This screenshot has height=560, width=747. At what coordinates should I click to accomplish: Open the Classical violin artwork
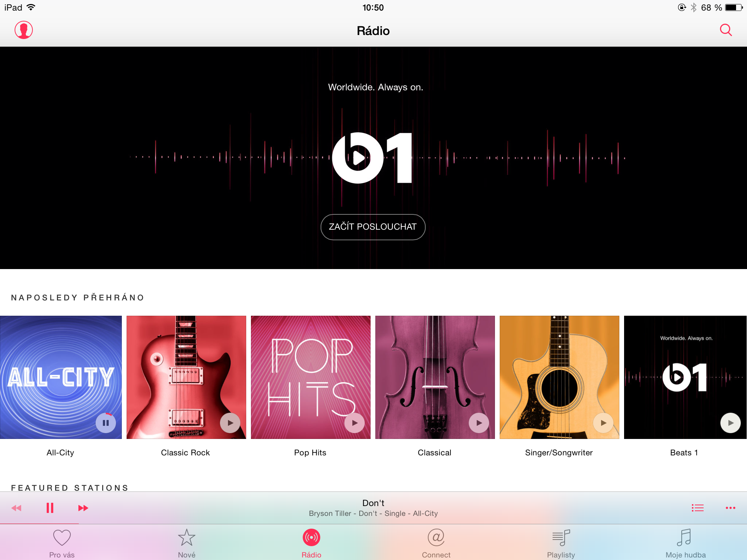tap(435, 377)
